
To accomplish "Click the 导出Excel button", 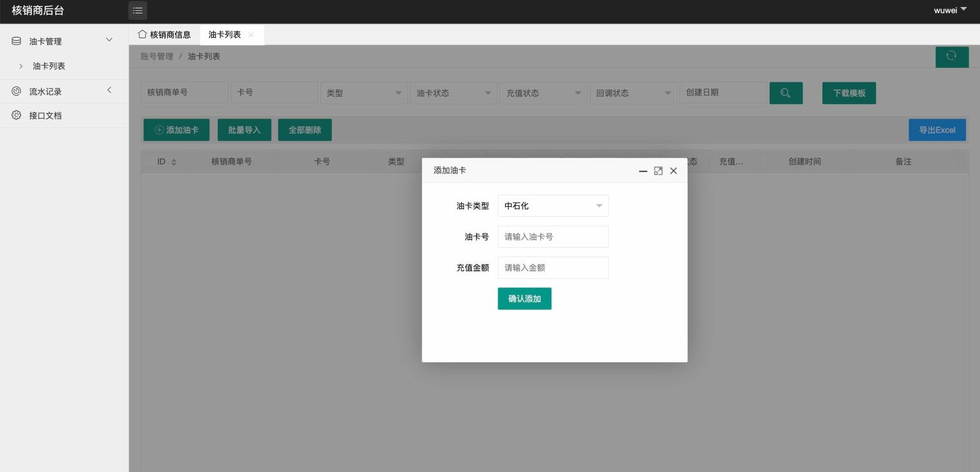I will [937, 130].
